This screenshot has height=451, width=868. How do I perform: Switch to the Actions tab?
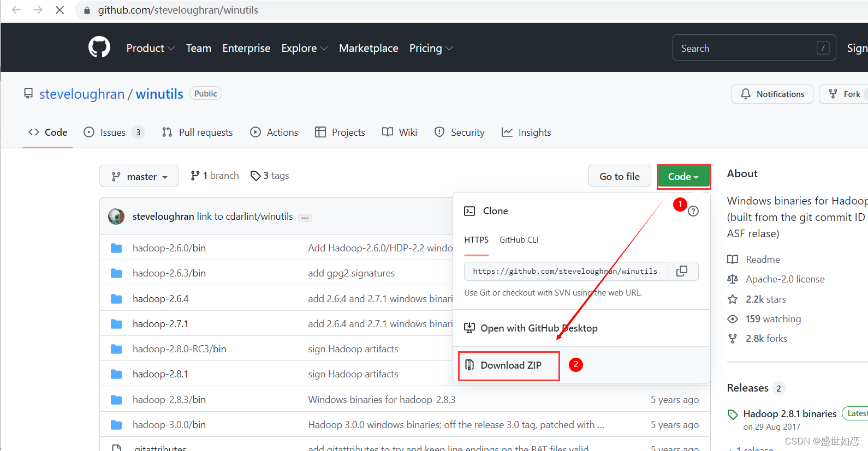(x=274, y=133)
